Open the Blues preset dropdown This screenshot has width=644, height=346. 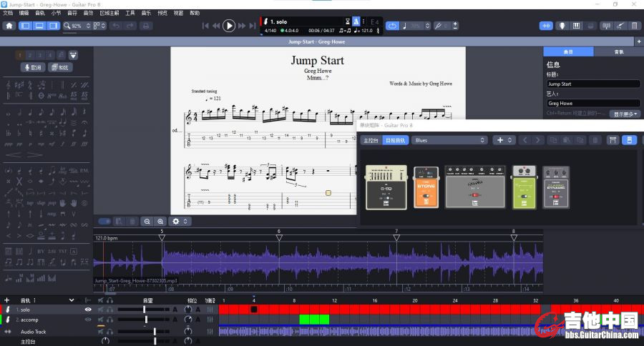pos(449,140)
